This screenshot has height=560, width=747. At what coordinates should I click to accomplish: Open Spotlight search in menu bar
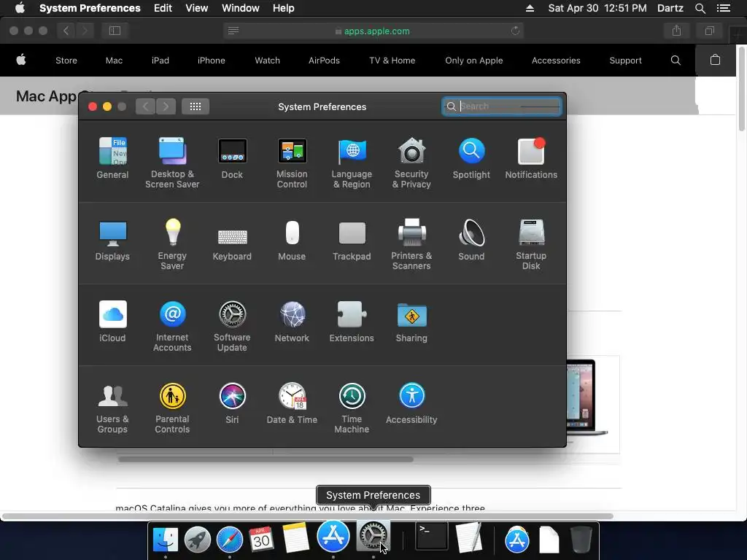pos(700,8)
